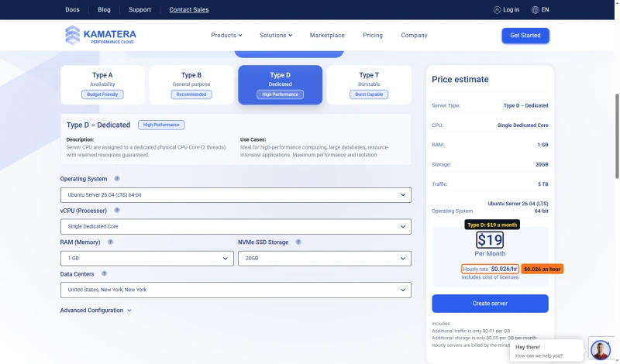Open the Docs link

tap(72, 9)
